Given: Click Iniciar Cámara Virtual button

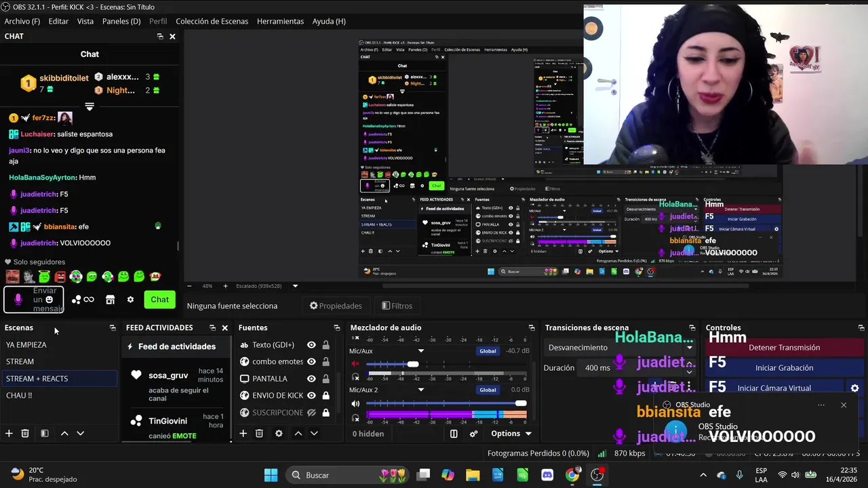Looking at the screenshot, I should pyautogui.click(x=774, y=388).
